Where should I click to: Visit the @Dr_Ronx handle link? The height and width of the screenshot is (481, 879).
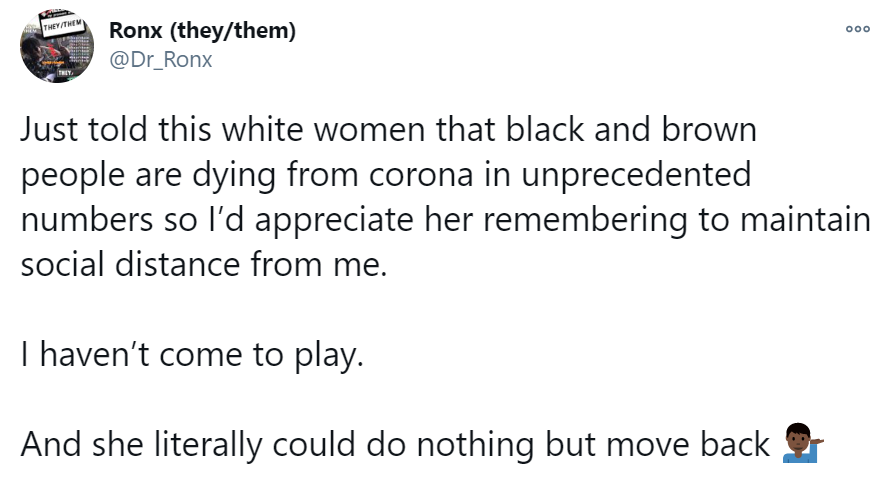(x=160, y=59)
